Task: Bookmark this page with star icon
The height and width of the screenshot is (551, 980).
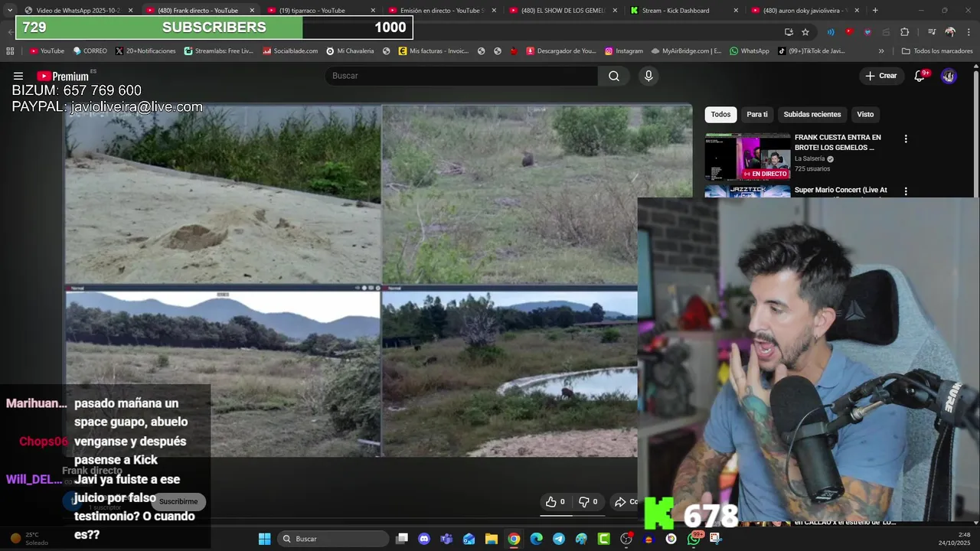Action: (805, 32)
